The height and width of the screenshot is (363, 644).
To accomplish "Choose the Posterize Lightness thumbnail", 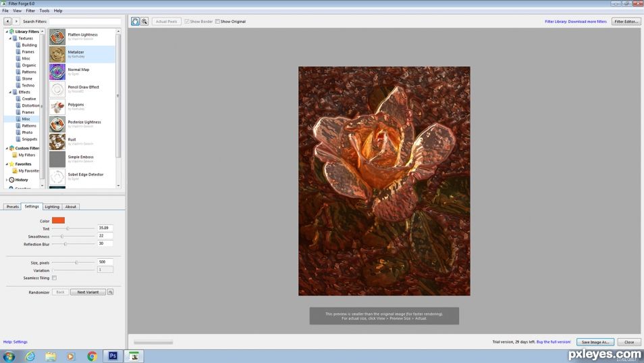I will pos(57,124).
